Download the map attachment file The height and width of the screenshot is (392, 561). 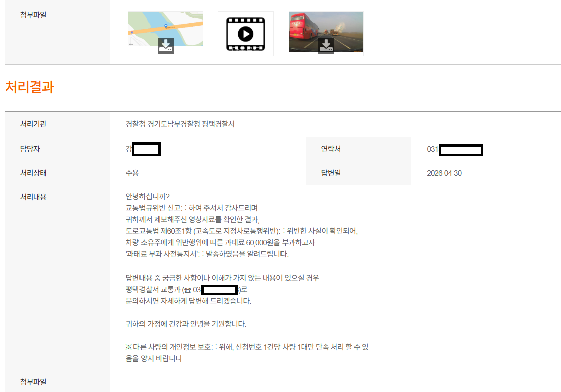click(166, 45)
